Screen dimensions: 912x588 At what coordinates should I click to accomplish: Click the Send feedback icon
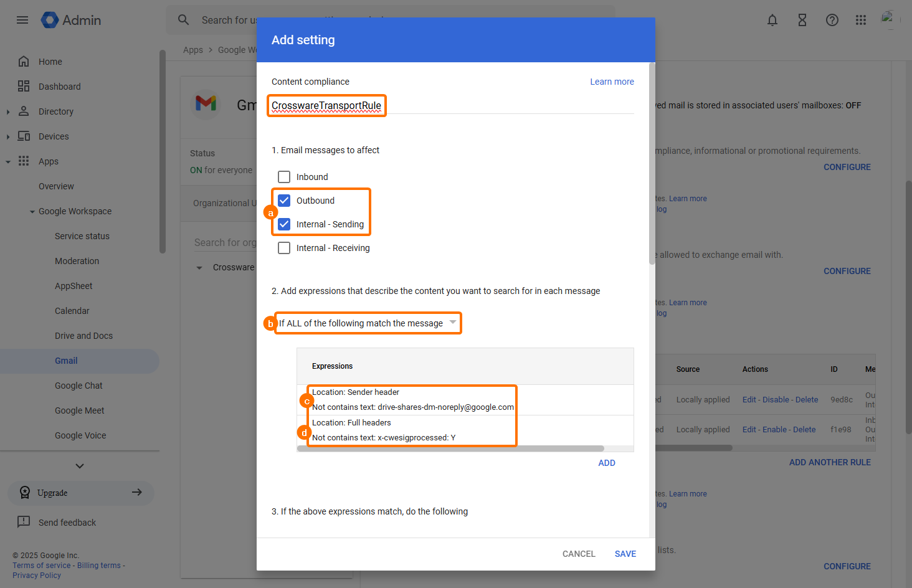pyautogui.click(x=24, y=522)
